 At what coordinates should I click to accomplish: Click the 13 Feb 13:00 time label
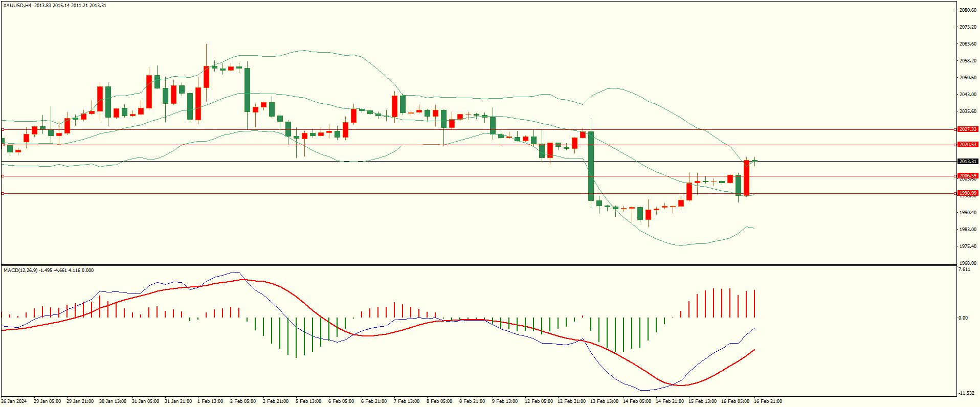tap(604, 401)
